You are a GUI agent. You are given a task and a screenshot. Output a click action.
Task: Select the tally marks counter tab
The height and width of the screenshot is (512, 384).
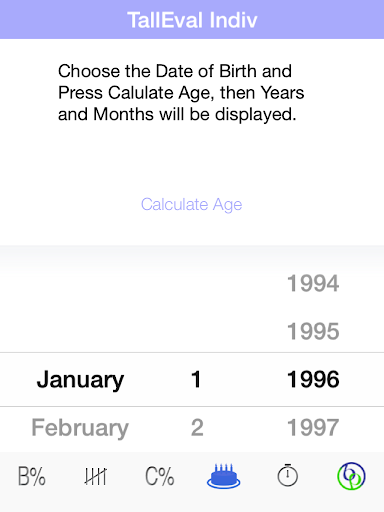click(x=96, y=476)
